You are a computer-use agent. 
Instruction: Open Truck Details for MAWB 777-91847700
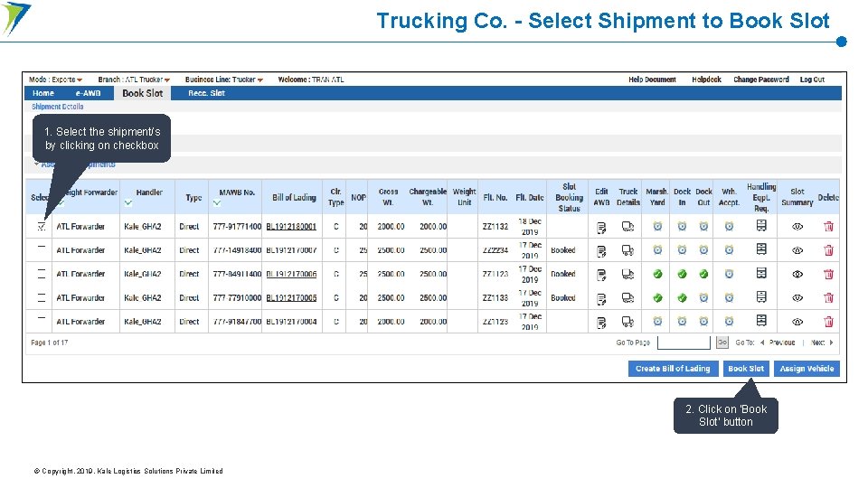[x=627, y=322]
